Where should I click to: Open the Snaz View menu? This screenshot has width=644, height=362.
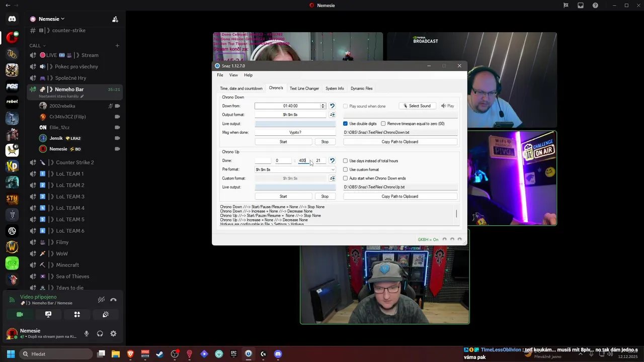pyautogui.click(x=233, y=75)
